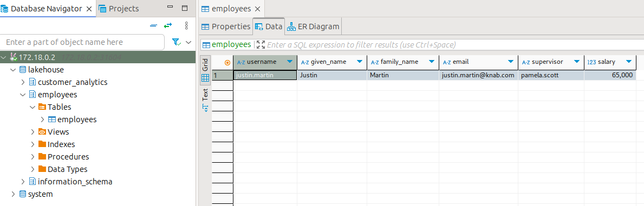The image size is (644, 206).
Task: Click expand filter panel icon
Action: coord(261,45)
